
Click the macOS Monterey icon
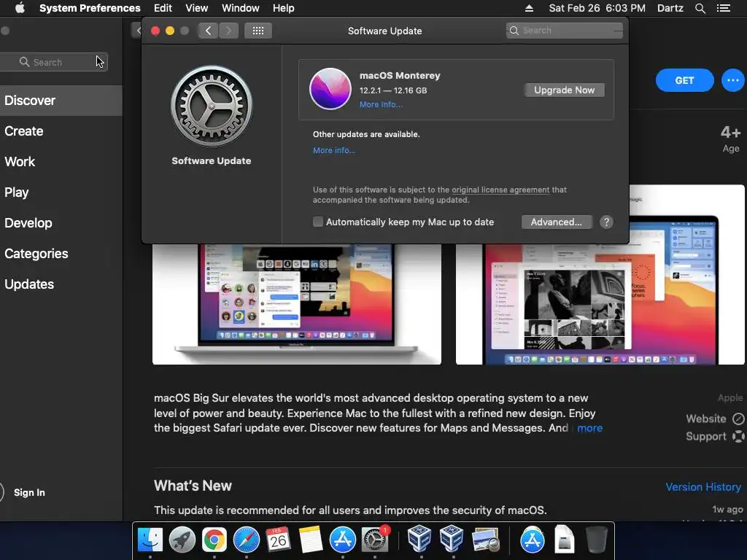[x=330, y=89]
